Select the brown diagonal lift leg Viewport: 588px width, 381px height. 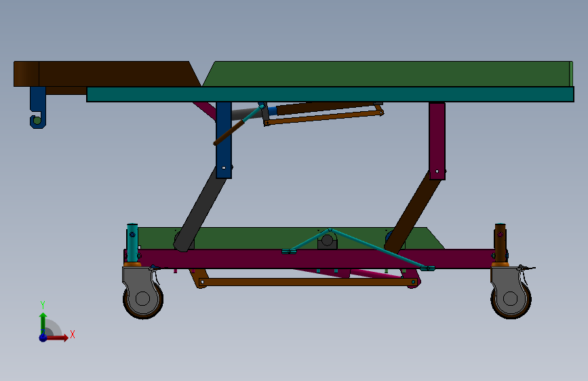click(x=412, y=212)
